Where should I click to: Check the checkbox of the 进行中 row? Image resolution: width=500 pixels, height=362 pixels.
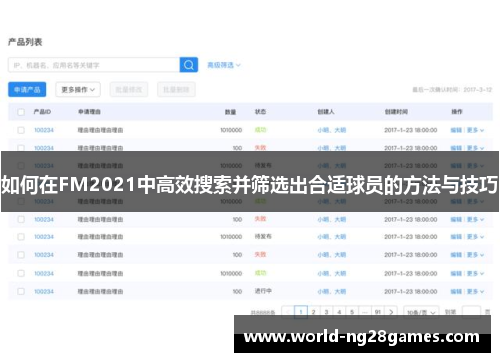21,291
